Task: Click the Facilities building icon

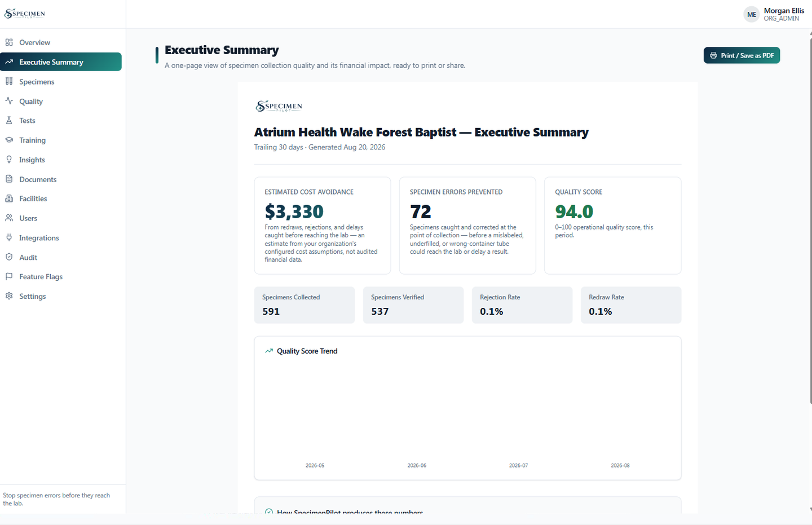Action: pos(9,198)
